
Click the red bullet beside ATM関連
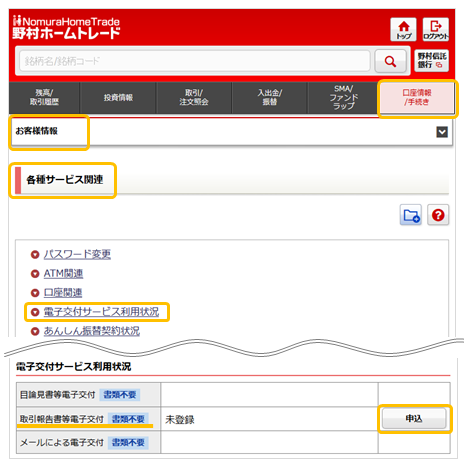(35, 274)
